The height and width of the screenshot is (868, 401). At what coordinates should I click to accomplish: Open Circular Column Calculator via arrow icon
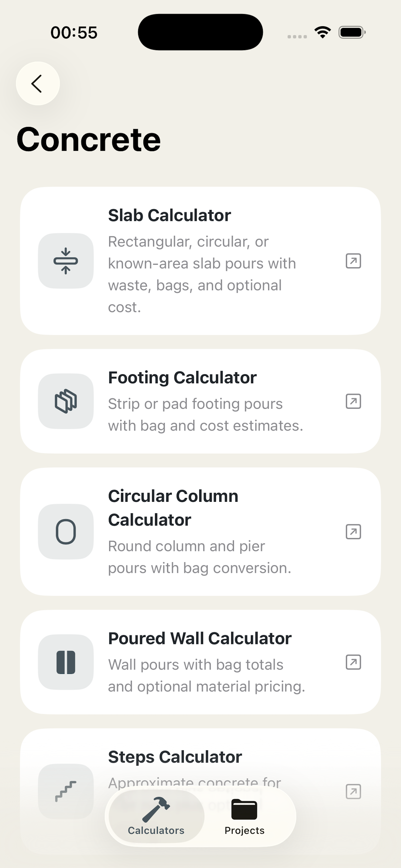[353, 532]
